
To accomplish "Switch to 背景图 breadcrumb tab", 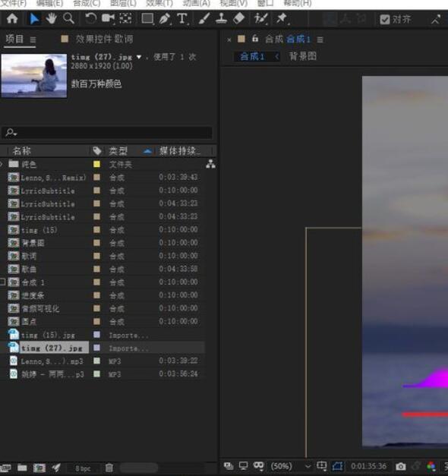I will pyautogui.click(x=302, y=56).
